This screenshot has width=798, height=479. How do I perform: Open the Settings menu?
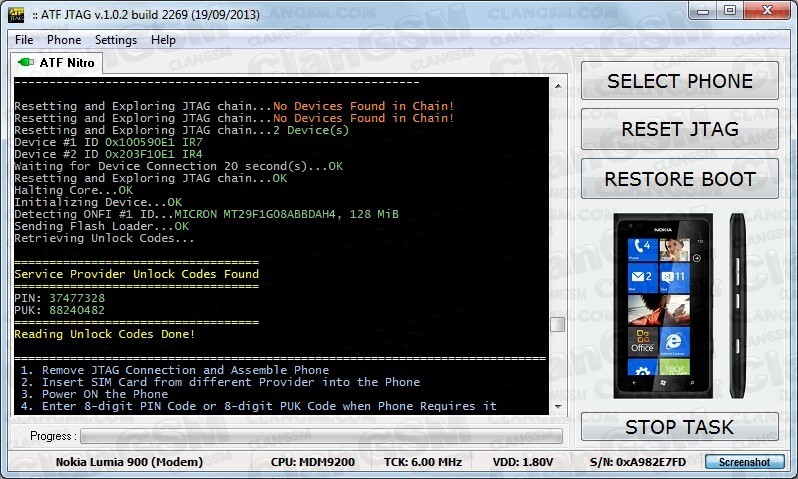[x=116, y=40]
